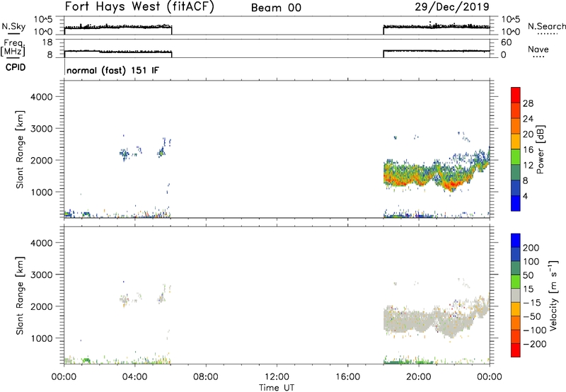
Task: Click the '60' Nave axis tick
Action: pos(506,42)
